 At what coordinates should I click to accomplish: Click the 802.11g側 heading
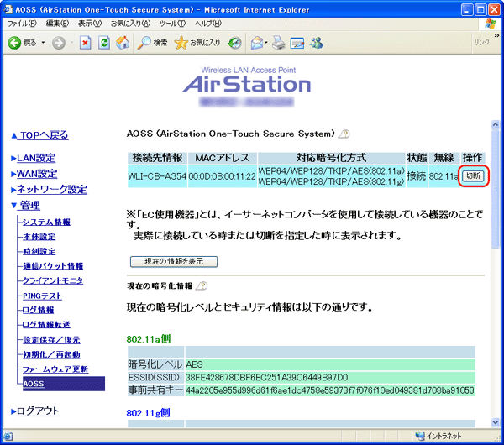tap(148, 412)
